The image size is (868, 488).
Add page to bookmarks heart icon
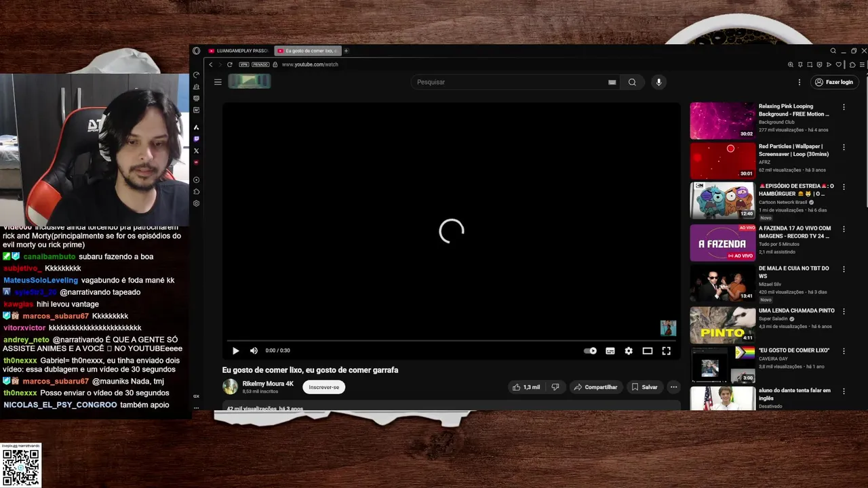(839, 64)
